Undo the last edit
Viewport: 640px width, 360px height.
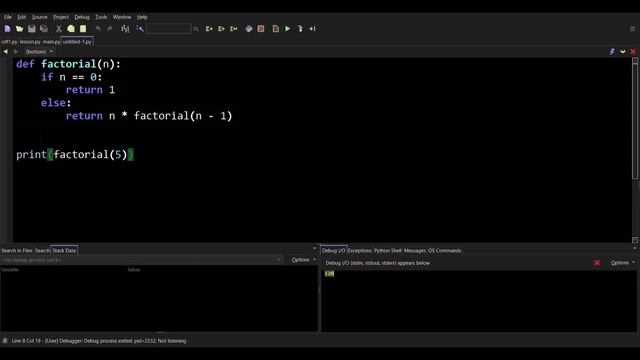point(98,29)
